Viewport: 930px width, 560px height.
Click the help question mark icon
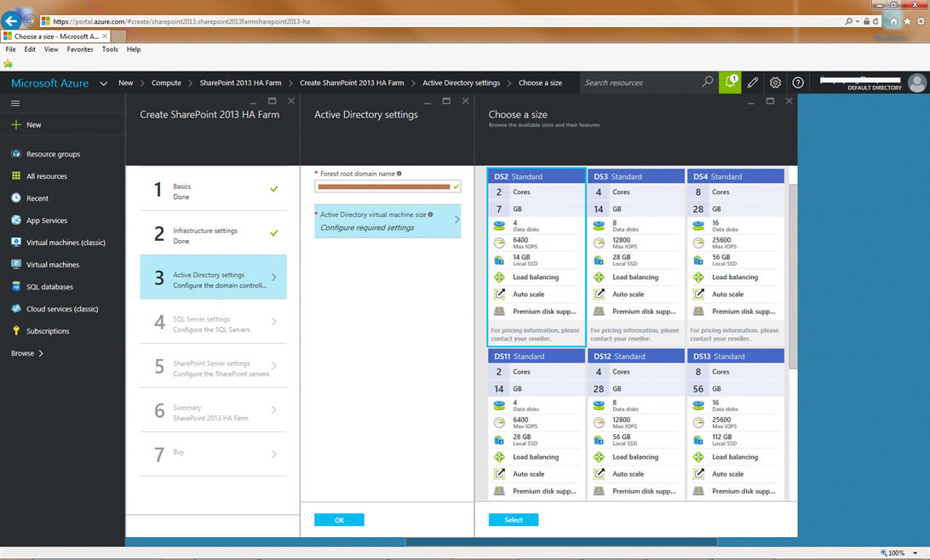(798, 83)
